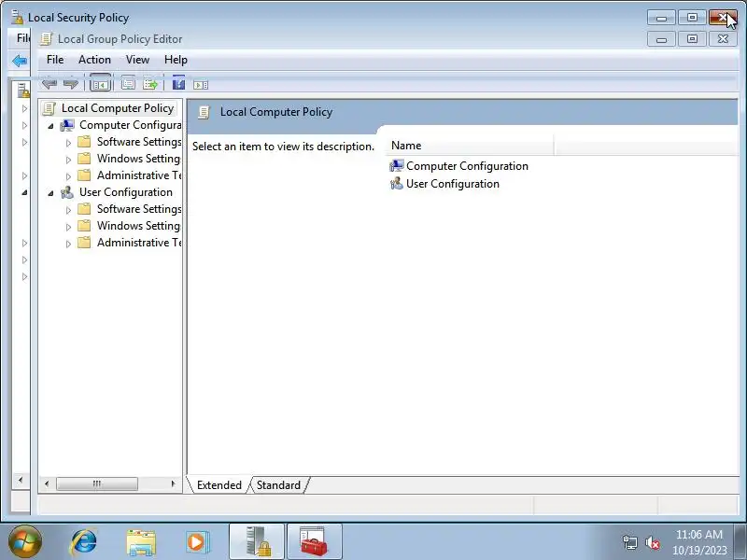
Task: Launch Windows Media Player from the taskbar
Action: 197,542
